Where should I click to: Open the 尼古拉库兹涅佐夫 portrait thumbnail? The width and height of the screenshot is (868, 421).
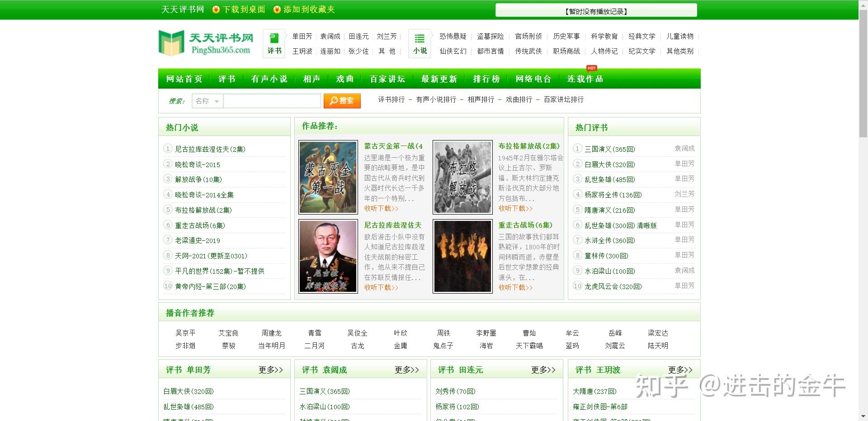[328, 256]
